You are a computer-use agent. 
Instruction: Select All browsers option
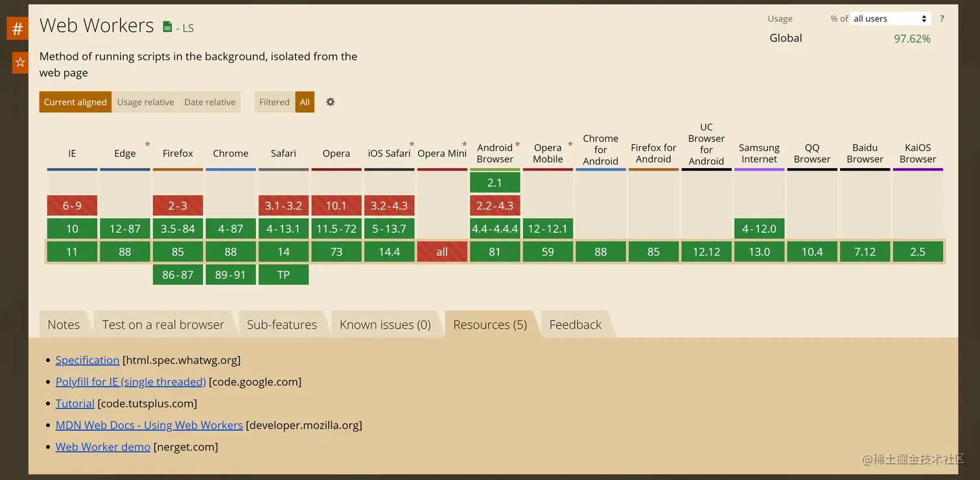[305, 102]
